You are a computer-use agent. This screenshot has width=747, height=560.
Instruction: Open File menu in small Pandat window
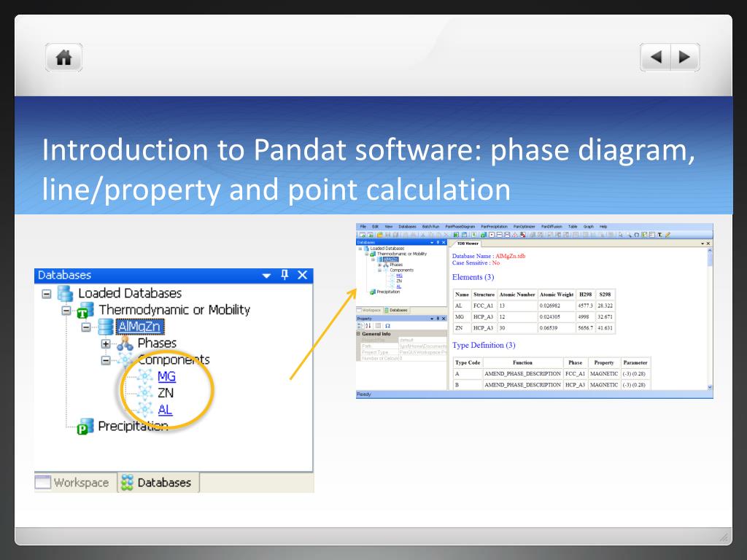[363, 227]
